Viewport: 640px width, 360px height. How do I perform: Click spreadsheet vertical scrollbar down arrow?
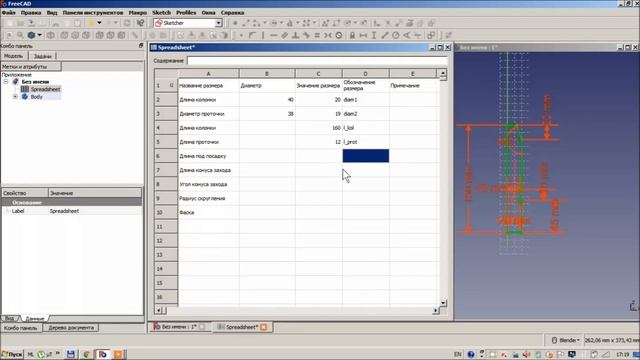tap(443, 303)
